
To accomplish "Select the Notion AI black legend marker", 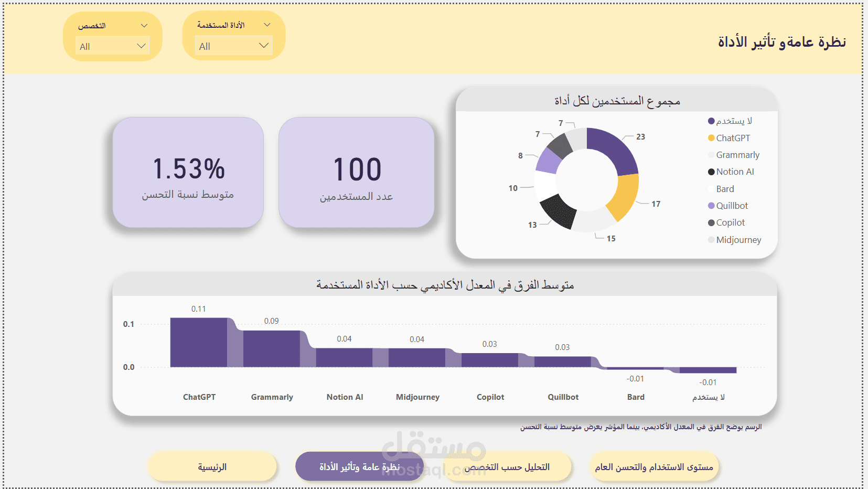I will 711,172.
